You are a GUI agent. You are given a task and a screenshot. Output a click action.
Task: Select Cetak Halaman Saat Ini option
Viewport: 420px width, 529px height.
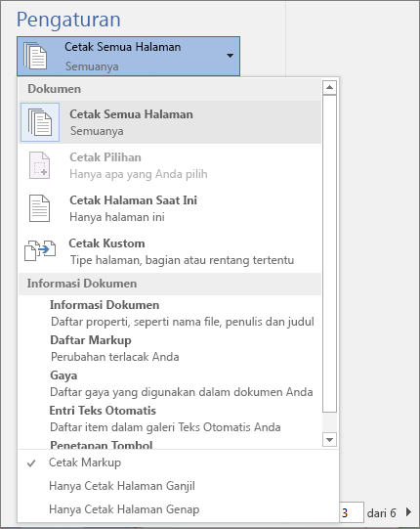click(170, 208)
